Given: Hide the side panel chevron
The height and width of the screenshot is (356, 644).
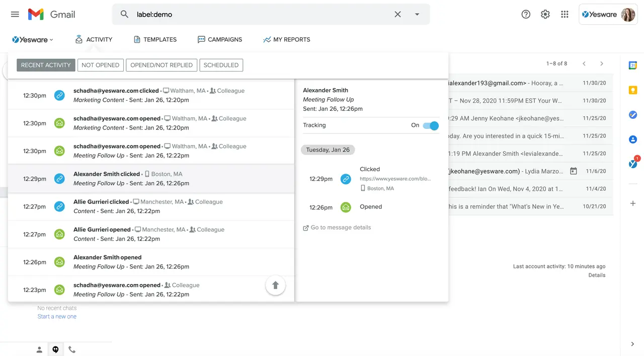Looking at the screenshot, I should click(632, 344).
